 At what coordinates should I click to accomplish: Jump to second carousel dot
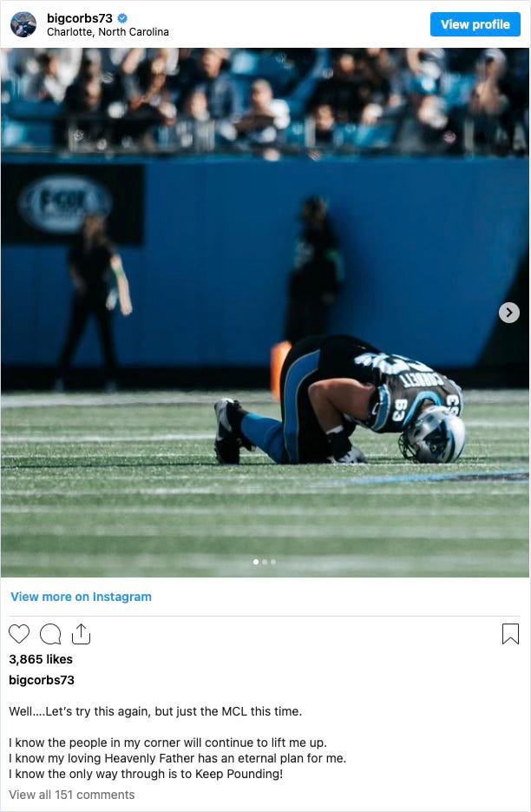[x=265, y=561]
